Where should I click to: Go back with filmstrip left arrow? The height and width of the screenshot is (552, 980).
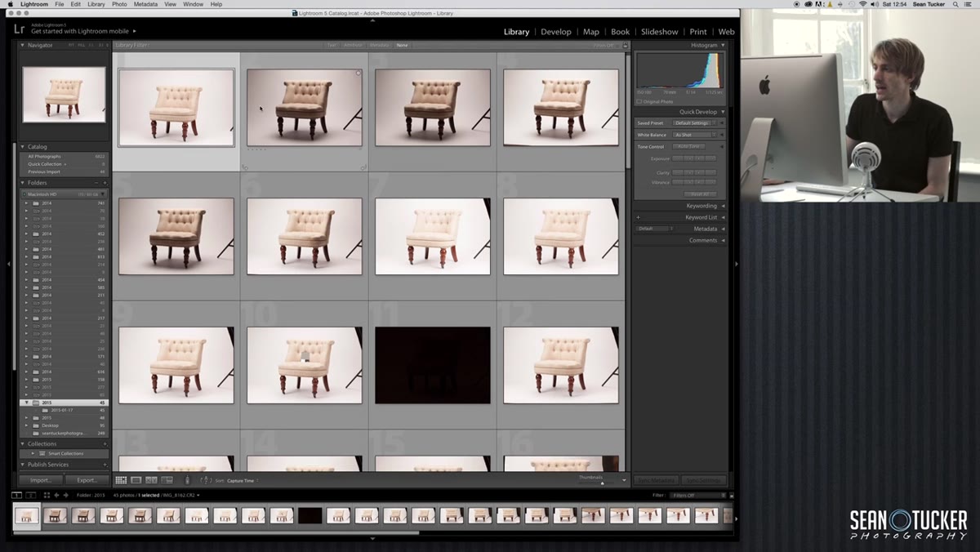[x=56, y=495]
